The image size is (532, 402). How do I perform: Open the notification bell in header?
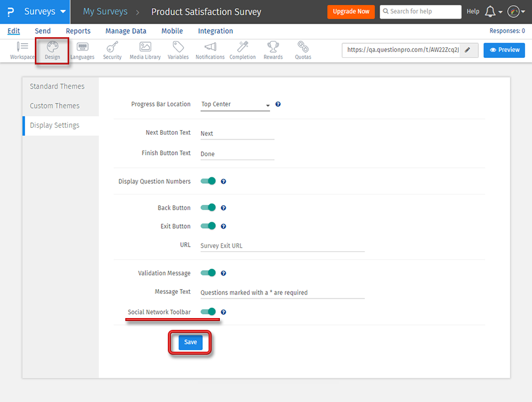tap(490, 12)
